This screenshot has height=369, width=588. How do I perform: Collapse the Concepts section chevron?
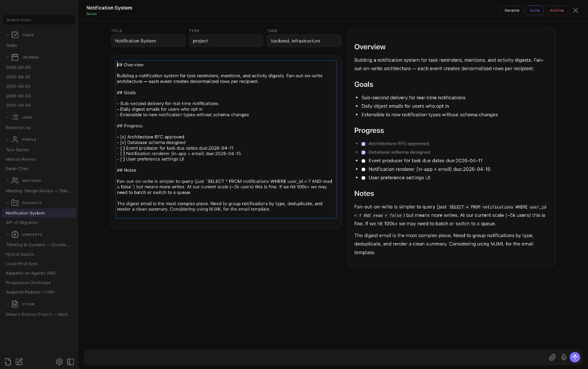[x=8, y=234]
